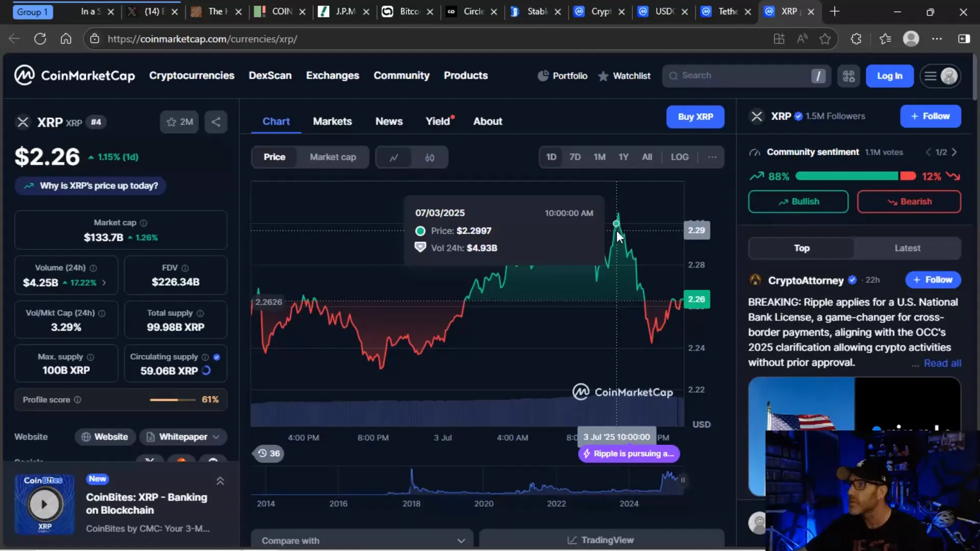Switch to the Yield tab
Viewport: 980px width, 551px height.
coord(439,121)
